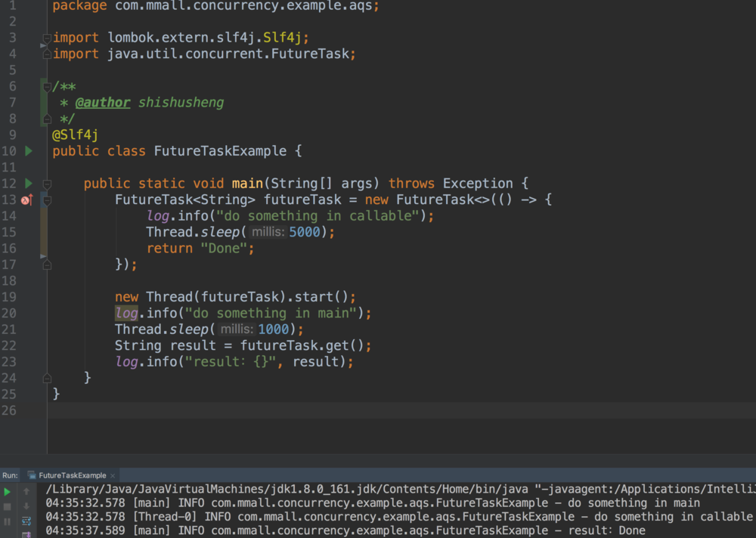Collapse imports fold marker on line 3
Viewport: 756px width, 538px height.
[x=47, y=38]
